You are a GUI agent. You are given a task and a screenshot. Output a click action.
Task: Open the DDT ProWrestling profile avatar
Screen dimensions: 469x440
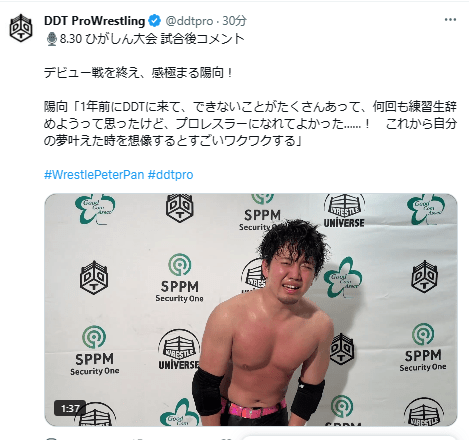pos(21,28)
